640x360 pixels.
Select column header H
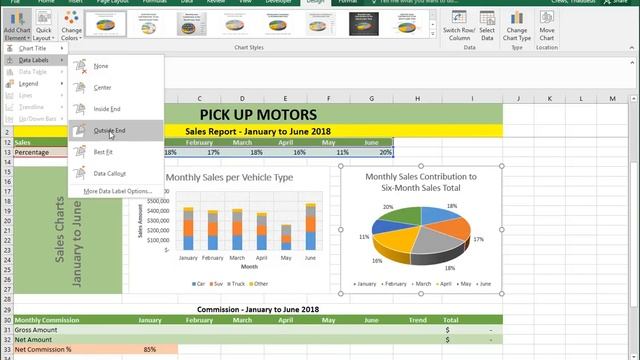(418, 98)
